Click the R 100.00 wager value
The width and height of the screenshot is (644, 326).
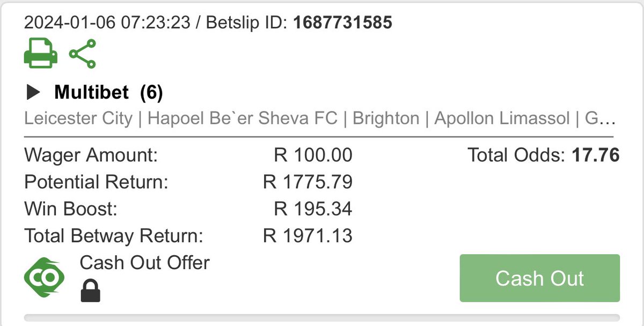pyautogui.click(x=313, y=155)
